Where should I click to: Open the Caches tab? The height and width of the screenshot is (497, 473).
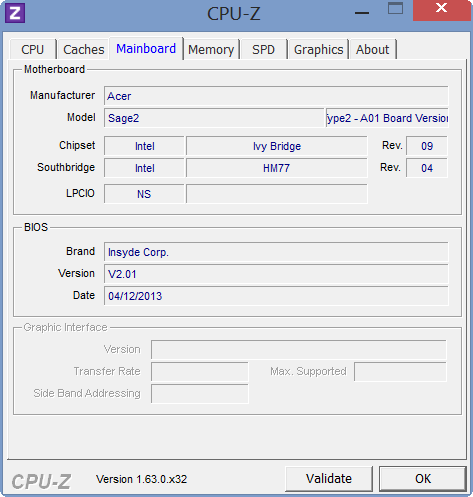click(x=83, y=50)
